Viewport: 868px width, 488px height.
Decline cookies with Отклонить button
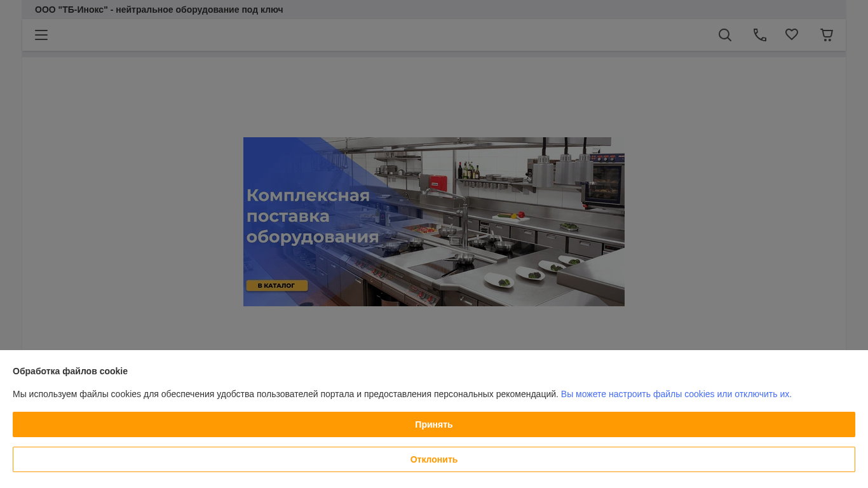[x=434, y=459]
